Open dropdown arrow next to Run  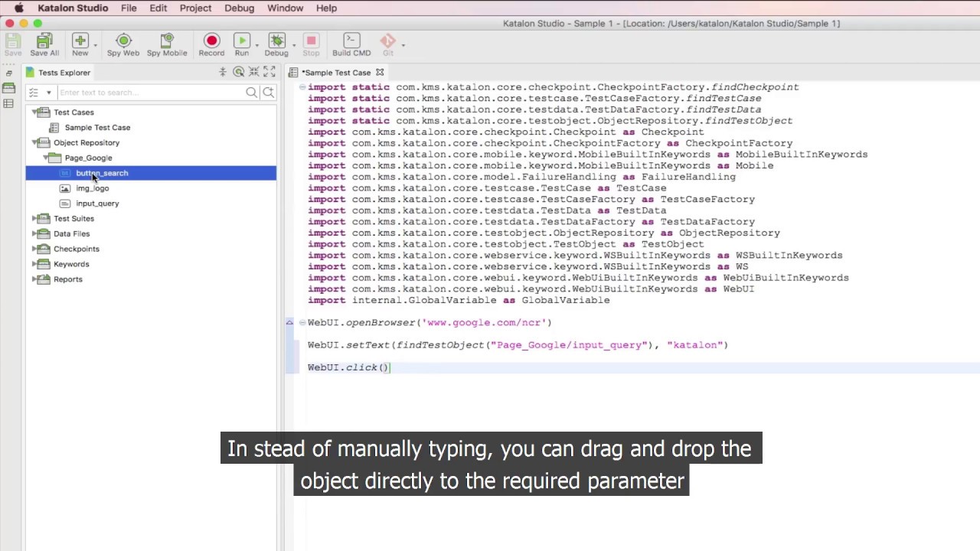point(256,44)
